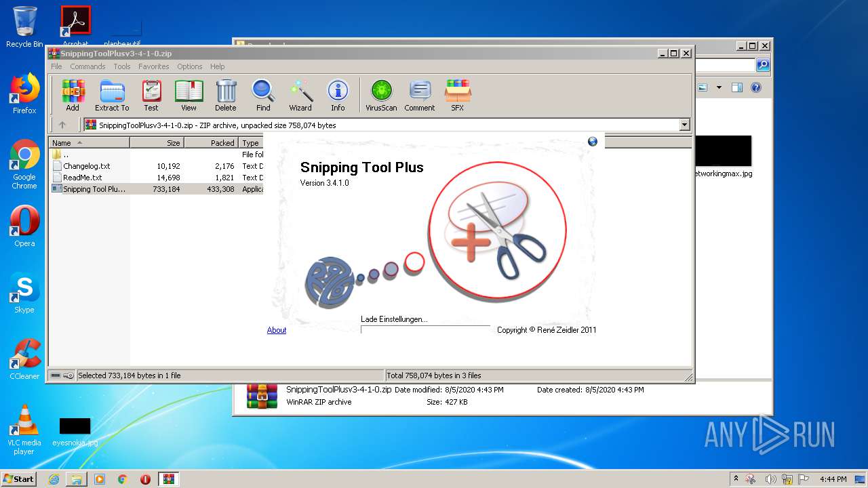Open eyesnokia.jpg desktop file
The width and height of the screenshot is (868, 488).
(x=75, y=432)
